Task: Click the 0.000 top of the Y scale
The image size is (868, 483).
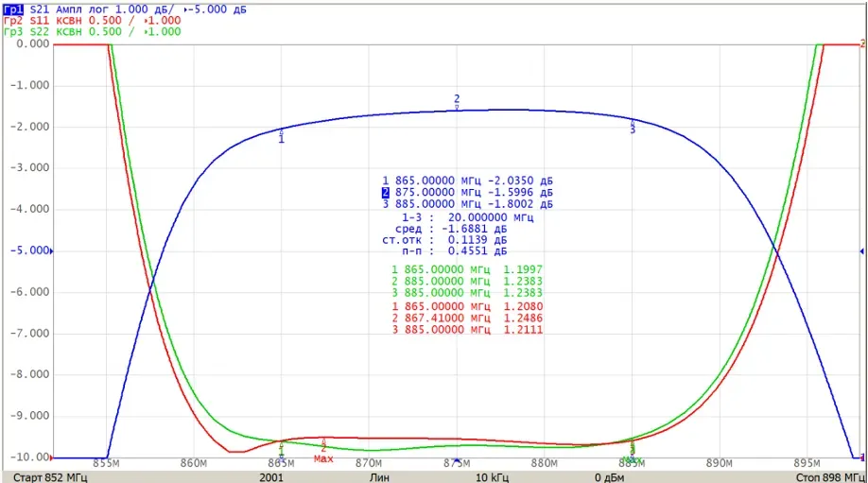Action: coord(33,43)
